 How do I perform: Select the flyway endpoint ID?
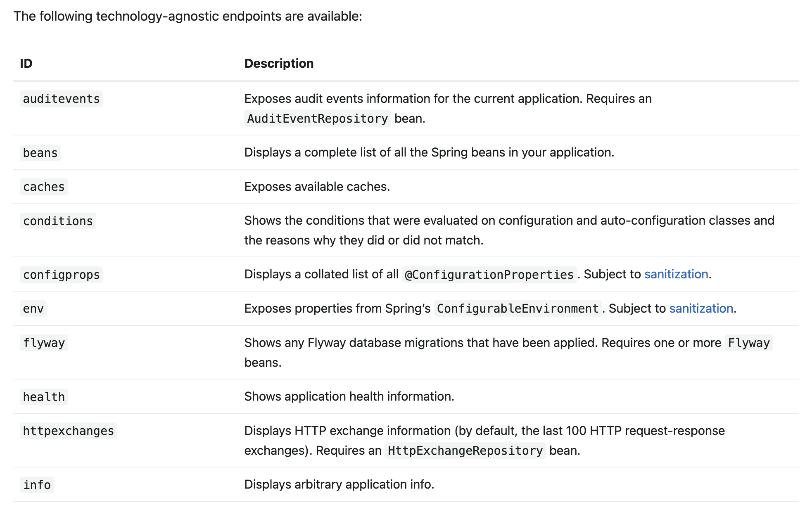(44, 343)
